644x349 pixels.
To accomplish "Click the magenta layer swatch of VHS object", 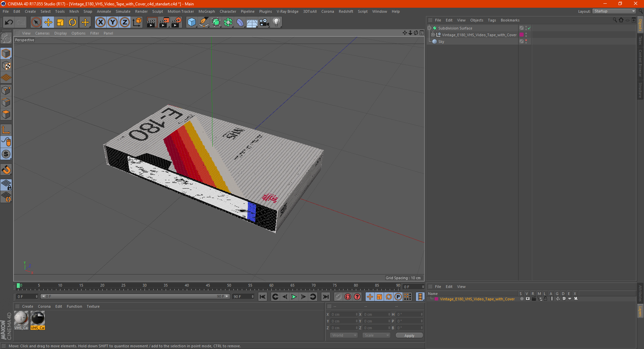I will pyautogui.click(x=522, y=35).
